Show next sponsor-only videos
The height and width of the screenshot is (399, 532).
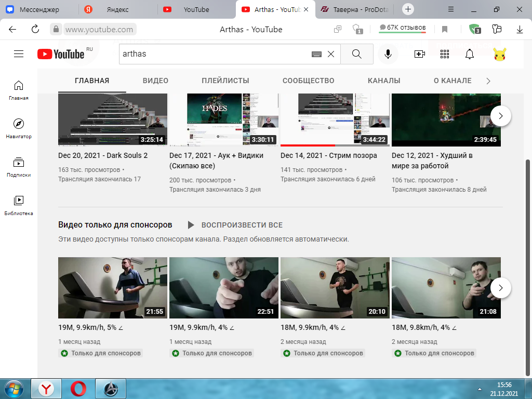(x=500, y=287)
